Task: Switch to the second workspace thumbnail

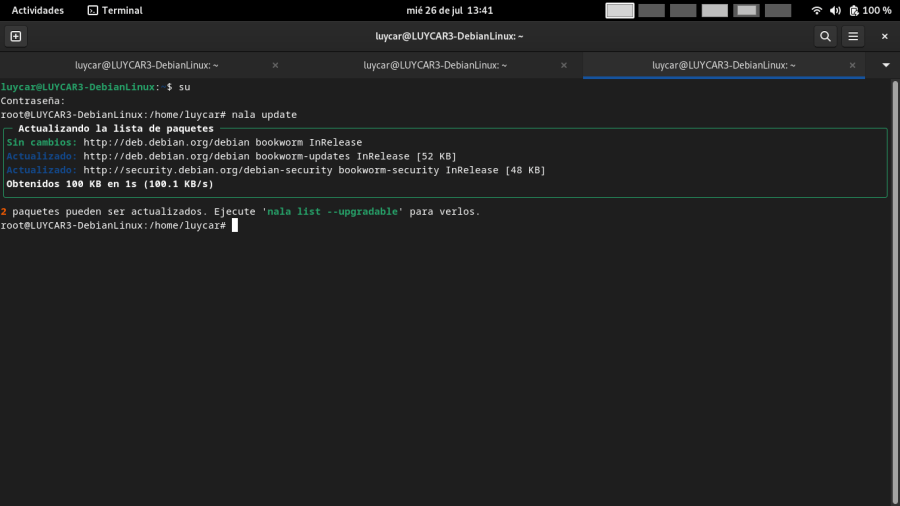Action: click(x=652, y=10)
